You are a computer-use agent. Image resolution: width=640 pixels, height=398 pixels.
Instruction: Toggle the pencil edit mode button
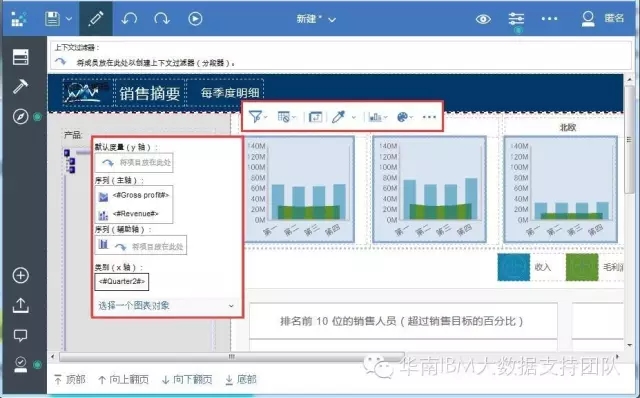pyautogui.click(x=96, y=19)
